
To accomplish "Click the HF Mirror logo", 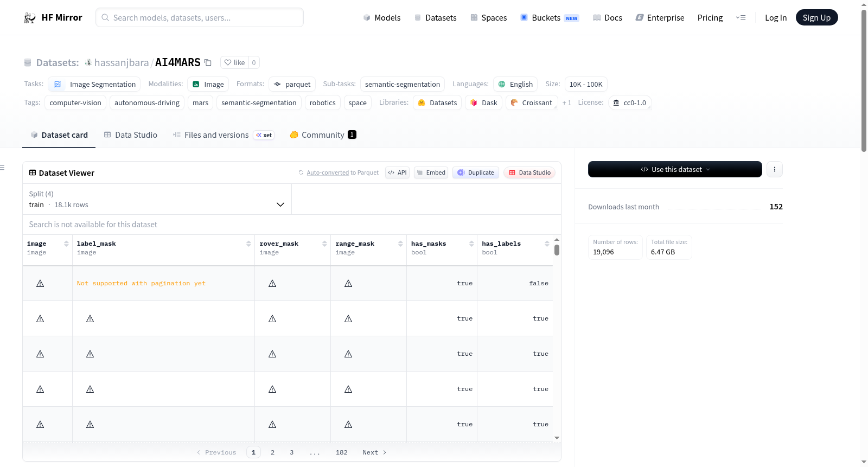I will coord(53,17).
